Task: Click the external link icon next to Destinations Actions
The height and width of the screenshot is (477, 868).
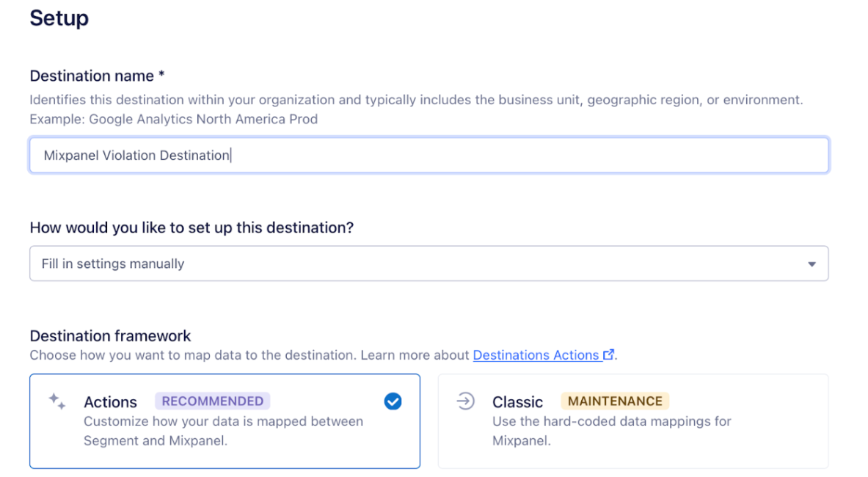Action: [x=609, y=354]
